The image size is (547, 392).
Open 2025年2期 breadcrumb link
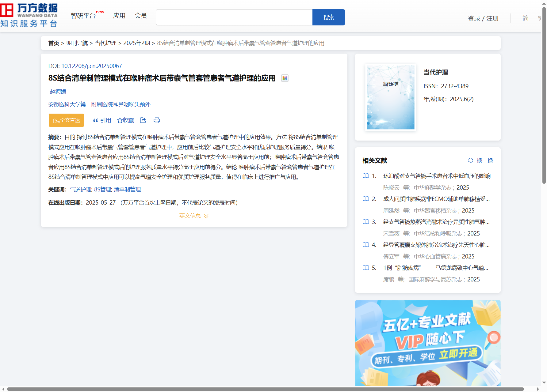[x=137, y=43]
